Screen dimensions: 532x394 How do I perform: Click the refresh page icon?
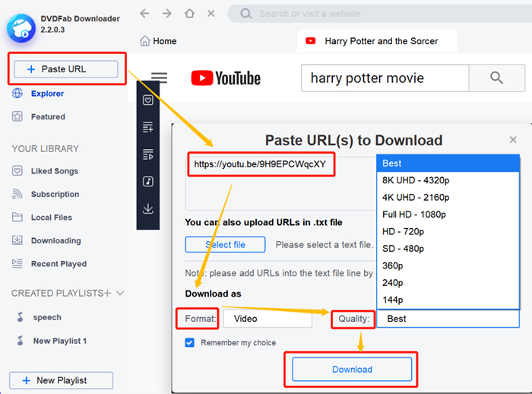[x=211, y=14]
